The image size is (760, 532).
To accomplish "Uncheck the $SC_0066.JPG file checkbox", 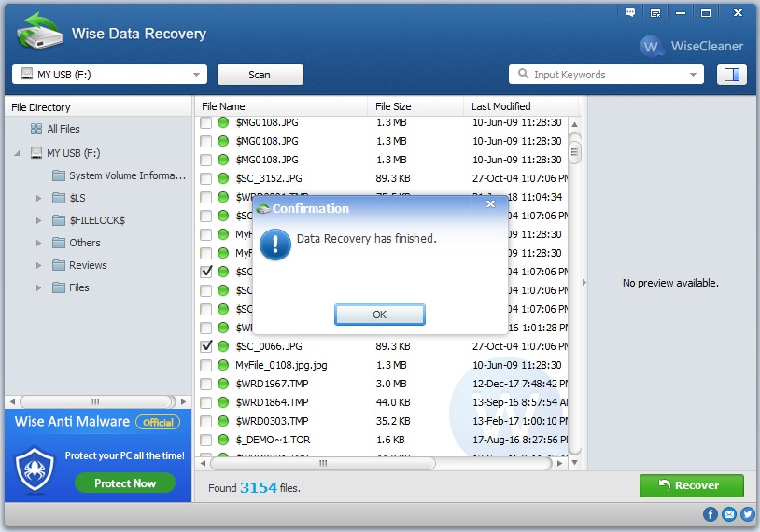I will [x=206, y=346].
